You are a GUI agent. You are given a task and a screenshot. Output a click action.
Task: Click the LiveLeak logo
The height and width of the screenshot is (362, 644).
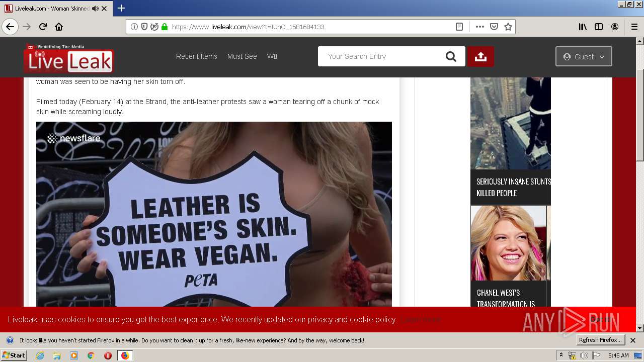(x=69, y=58)
